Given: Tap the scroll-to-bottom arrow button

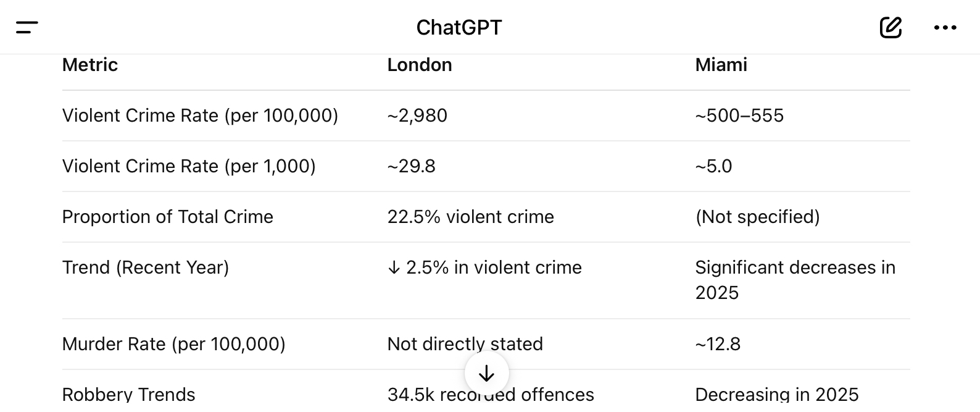Looking at the screenshot, I should (487, 373).
